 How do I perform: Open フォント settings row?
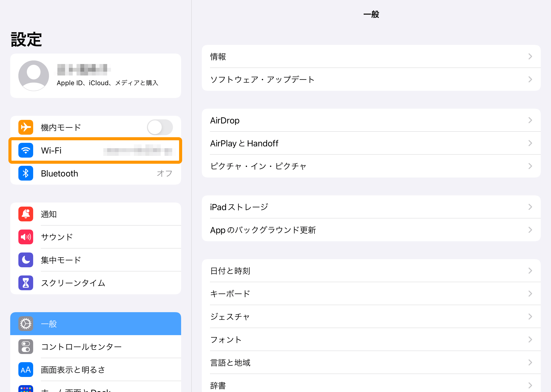click(x=371, y=339)
